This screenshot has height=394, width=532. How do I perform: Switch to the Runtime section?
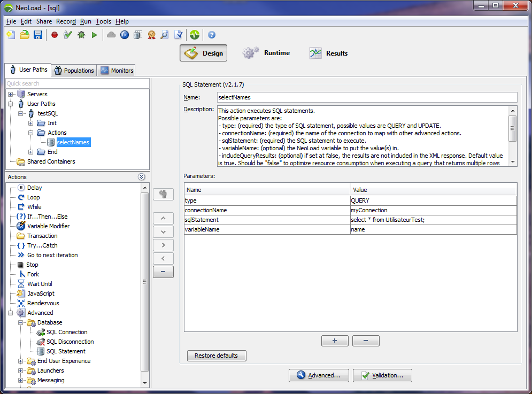point(266,53)
